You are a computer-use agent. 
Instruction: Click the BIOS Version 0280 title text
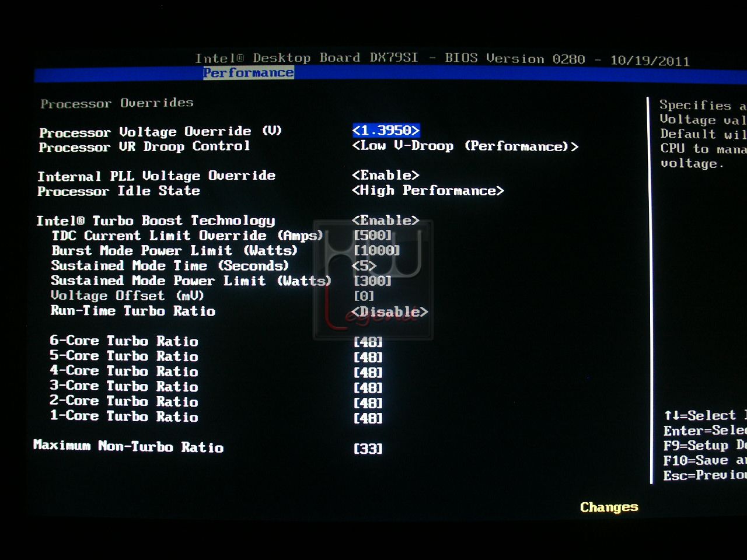point(515,58)
